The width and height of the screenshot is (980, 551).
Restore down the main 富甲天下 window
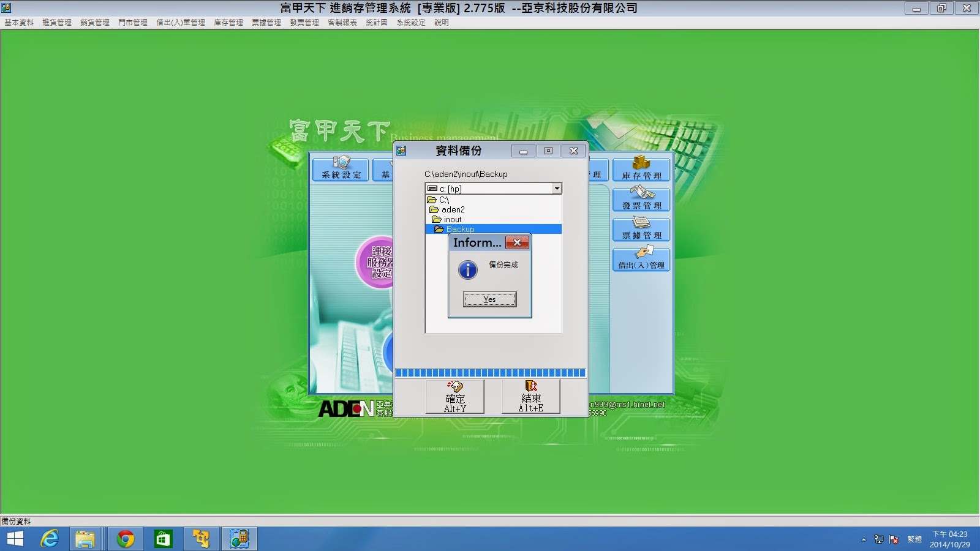click(941, 8)
